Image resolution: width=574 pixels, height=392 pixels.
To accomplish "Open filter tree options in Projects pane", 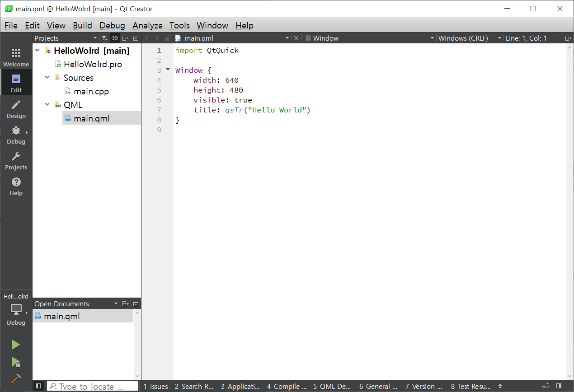I will 104,38.
